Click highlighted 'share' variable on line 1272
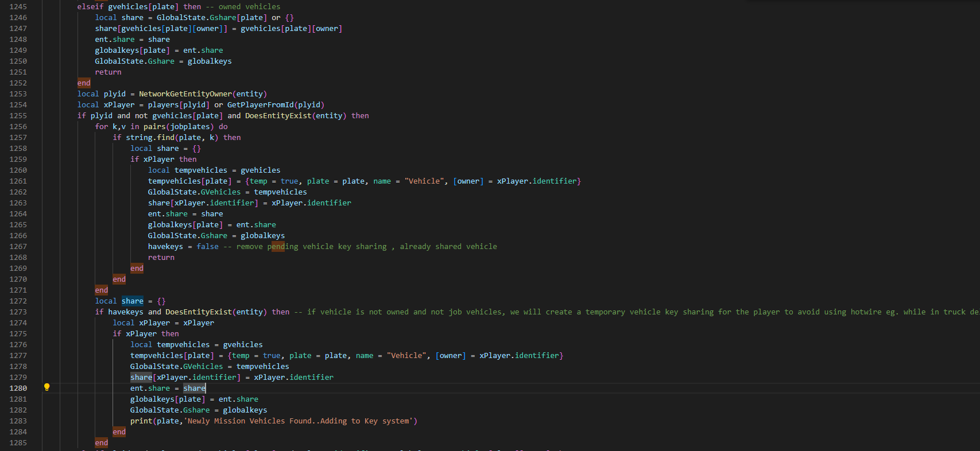This screenshot has width=980, height=451. [x=133, y=301]
